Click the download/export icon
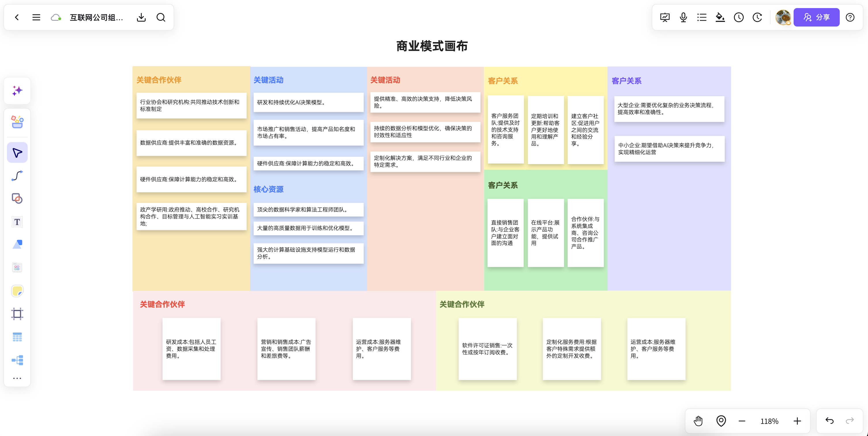Screen dimensions: 868x436 coord(141,17)
